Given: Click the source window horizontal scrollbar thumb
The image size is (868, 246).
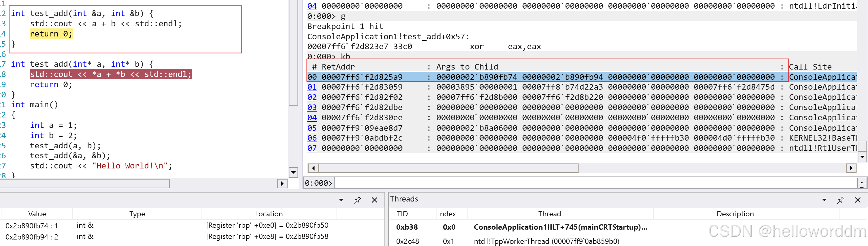Looking at the screenshot, I should [x=84, y=183].
